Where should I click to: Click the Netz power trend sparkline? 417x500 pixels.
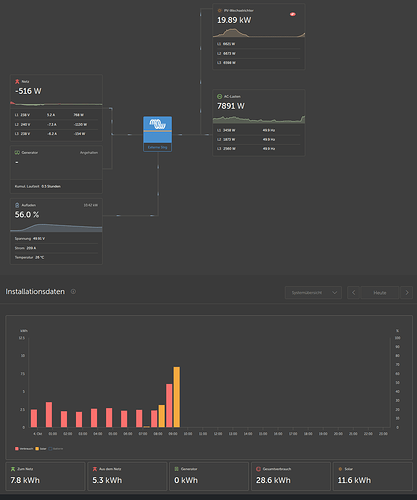56,104
